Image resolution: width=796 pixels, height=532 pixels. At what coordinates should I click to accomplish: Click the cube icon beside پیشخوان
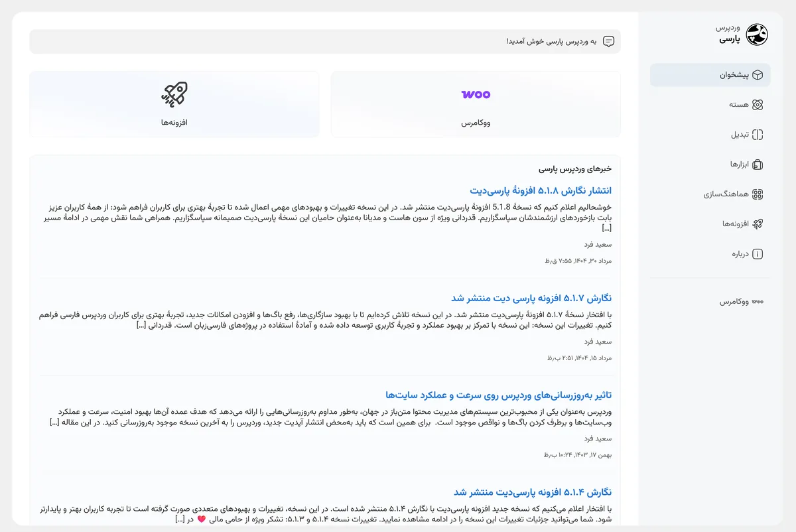(x=758, y=75)
